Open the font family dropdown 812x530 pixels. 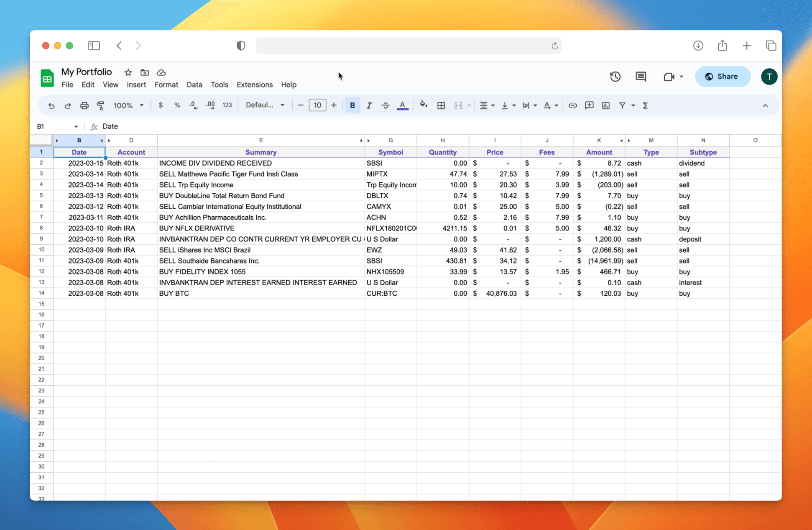[x=265, y=105]
